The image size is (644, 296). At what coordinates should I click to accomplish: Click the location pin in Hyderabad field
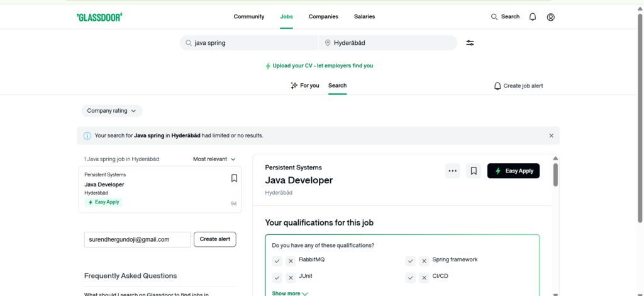[327, 43]
